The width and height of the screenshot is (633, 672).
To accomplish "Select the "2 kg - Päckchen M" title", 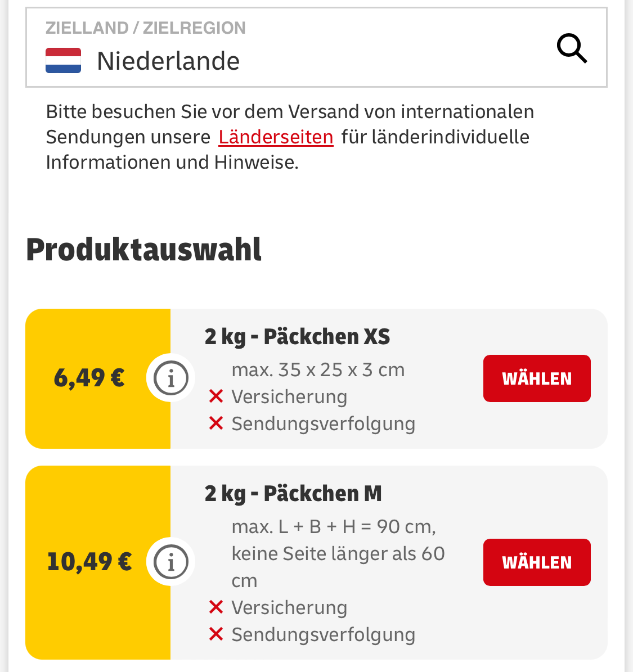I will [x=293, y=494].
